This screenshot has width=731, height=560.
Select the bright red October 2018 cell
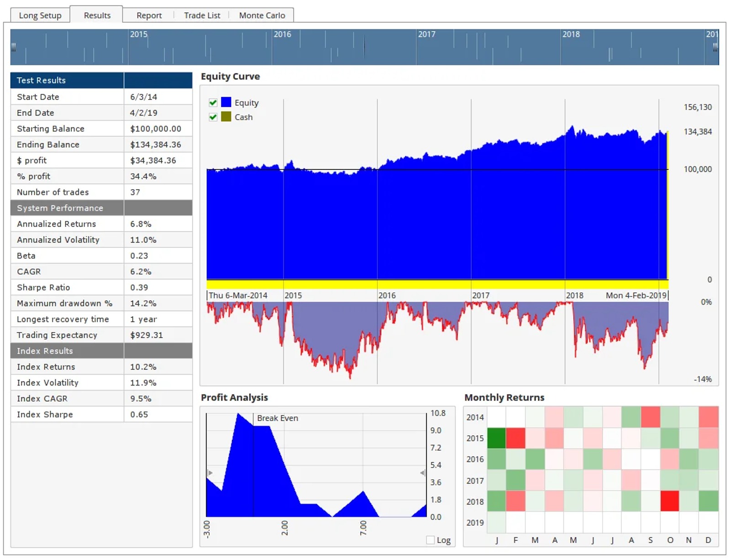click(670, 501)
